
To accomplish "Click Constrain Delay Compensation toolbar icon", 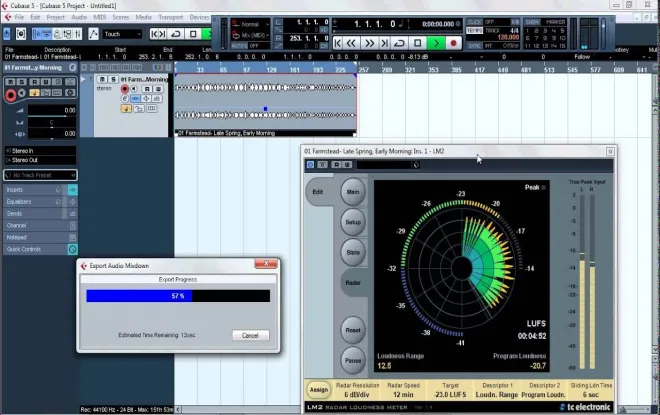I will click(21, 34).
